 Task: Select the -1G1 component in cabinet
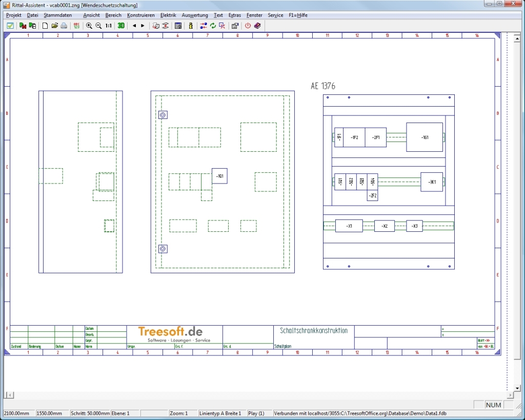pos(425,137)
